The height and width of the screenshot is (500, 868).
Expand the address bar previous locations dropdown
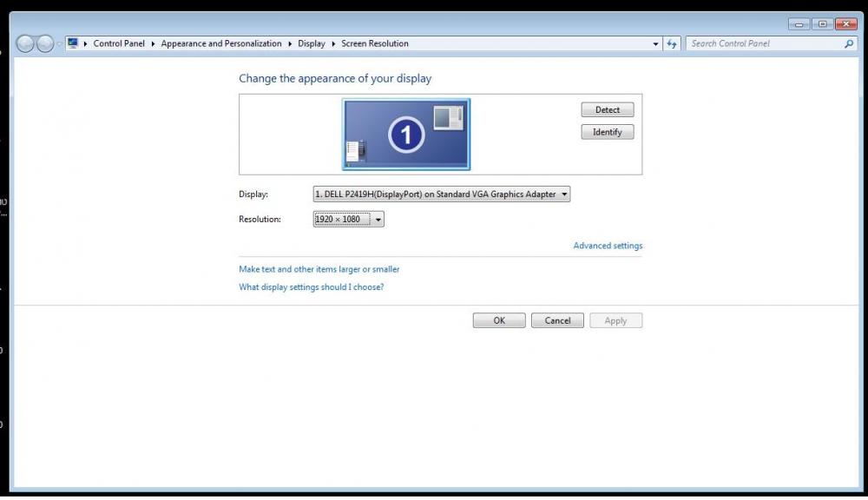coord(655,44)
